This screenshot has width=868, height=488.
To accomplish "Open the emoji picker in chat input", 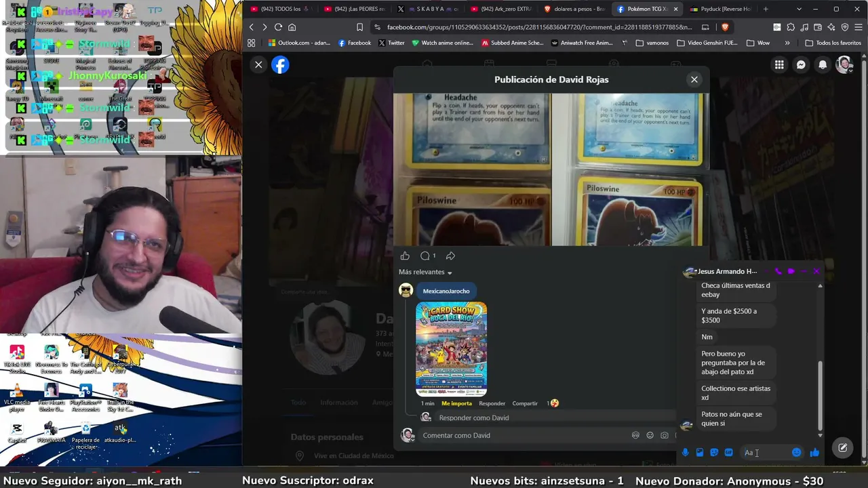I will 796,452.
